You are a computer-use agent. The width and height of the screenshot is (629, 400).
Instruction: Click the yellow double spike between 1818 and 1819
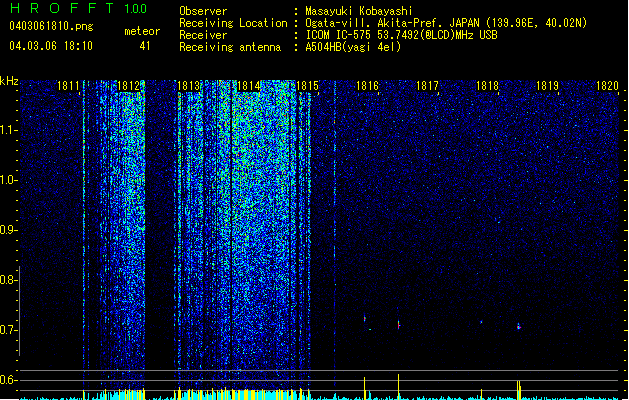click(519, 390)
